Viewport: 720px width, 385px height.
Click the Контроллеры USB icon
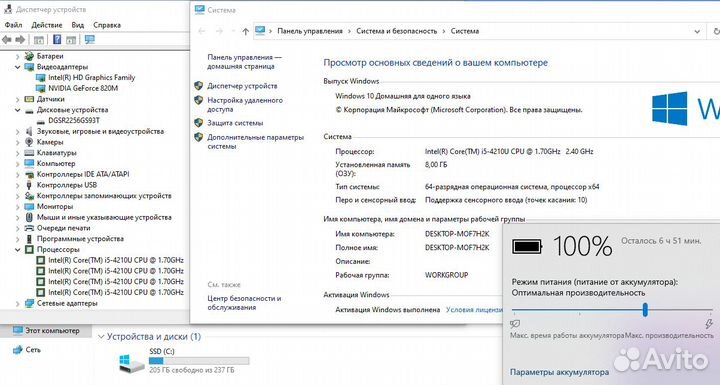pos(29,185)
